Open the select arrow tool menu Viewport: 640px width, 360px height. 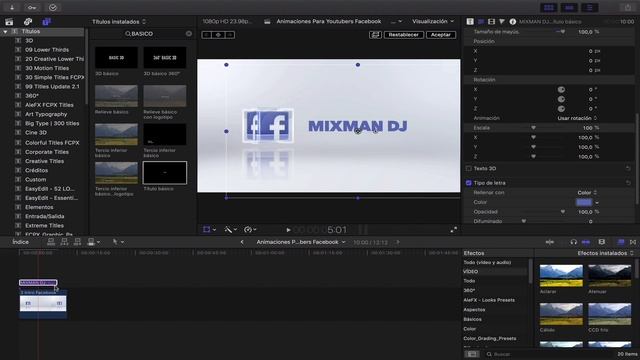(x=118, y=242)
